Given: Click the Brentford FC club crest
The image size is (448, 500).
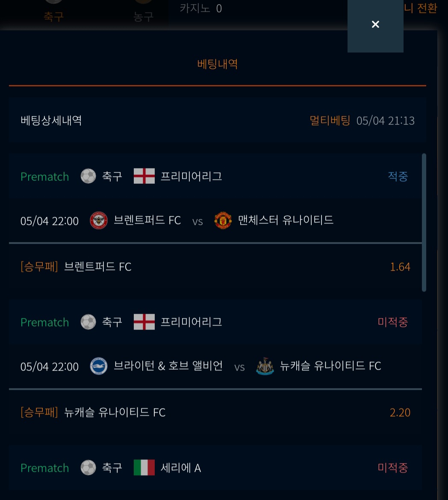Looking at the screenshot, I should tap(99, 221).
